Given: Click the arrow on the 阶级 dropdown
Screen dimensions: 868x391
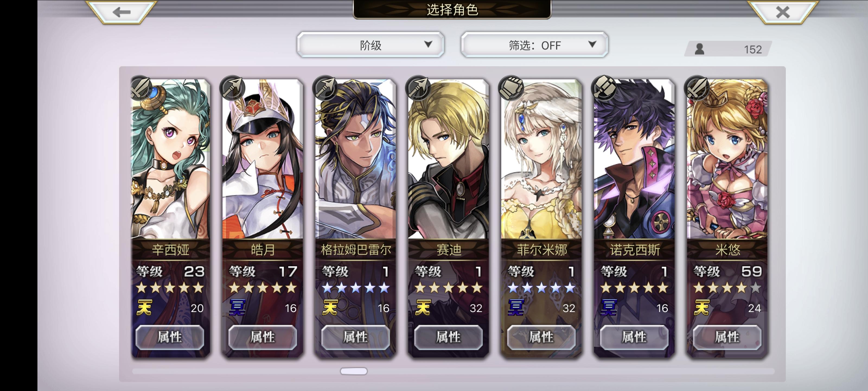Looking at the screenshot, I should pos(428,44).
